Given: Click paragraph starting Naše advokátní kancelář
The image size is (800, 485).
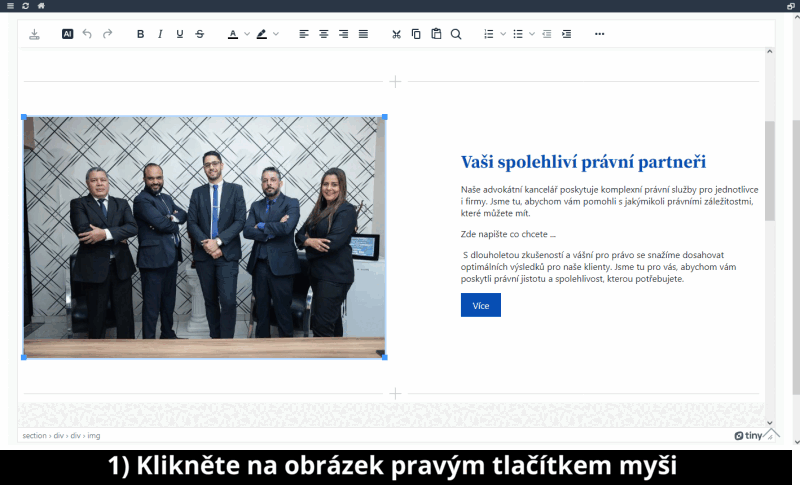Looking at the screenshot, I should click(x=610, y=201).
